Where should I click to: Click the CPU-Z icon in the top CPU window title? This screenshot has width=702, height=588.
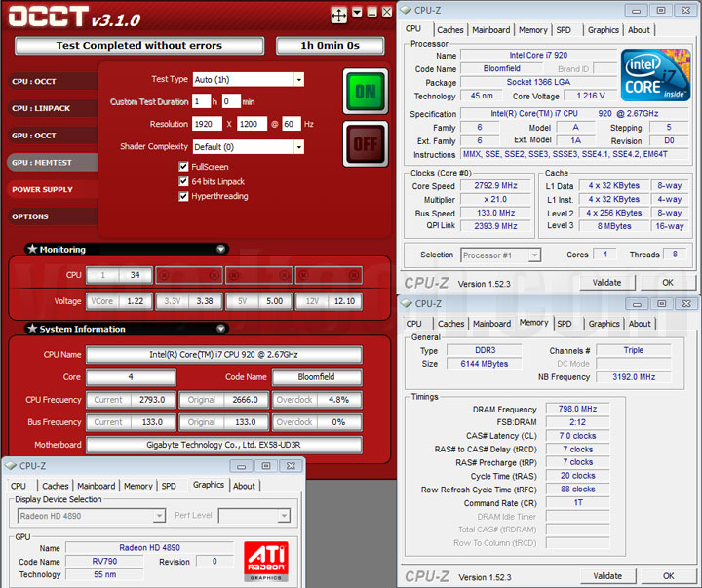pyautogui.click(x=406, y=10)
